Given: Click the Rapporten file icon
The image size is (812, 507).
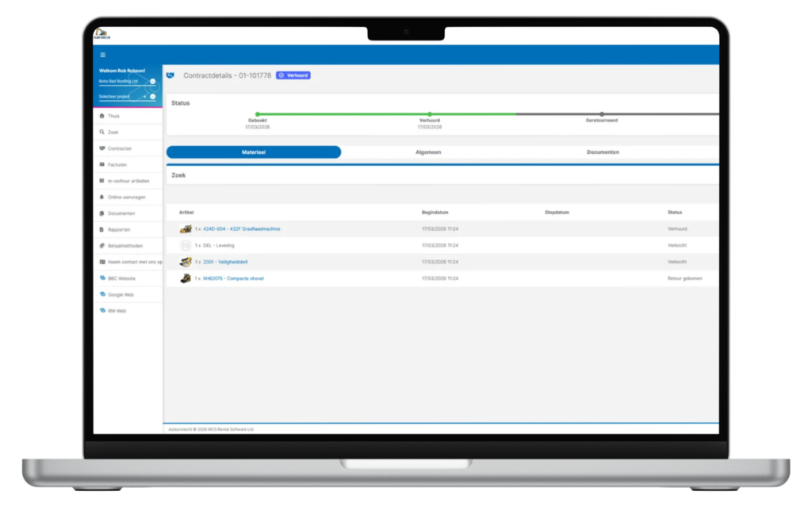Looking at the screenshot, I should 102,229.
